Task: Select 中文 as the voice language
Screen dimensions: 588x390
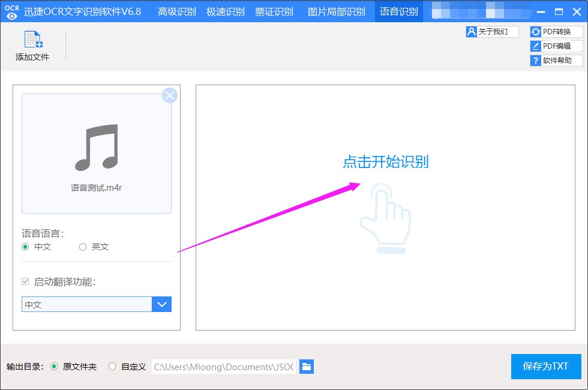Action: coord(25,247)
